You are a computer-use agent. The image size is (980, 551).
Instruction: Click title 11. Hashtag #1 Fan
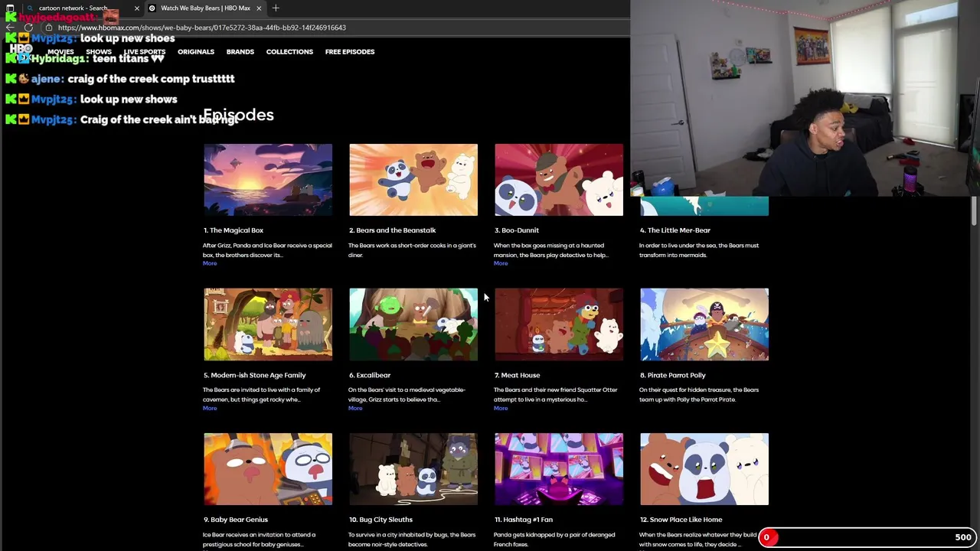point(524,520)
